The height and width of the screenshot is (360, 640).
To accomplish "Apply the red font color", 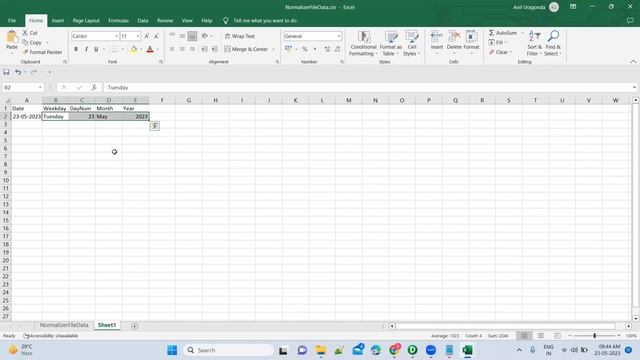I will tap(150, 49).
